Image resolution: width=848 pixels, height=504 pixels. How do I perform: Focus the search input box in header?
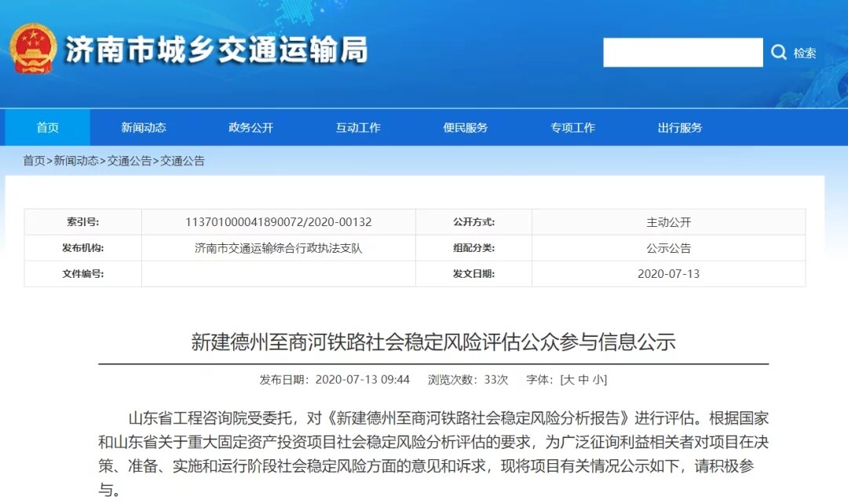tap(682, 53)
